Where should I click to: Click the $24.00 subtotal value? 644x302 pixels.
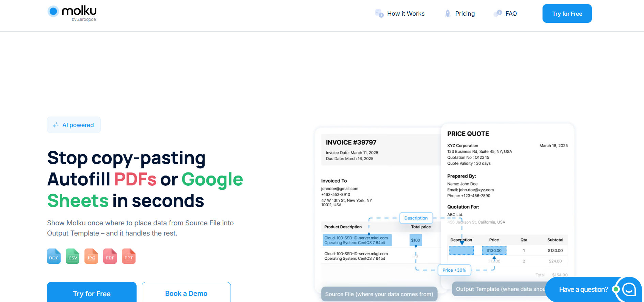(x=555, y=261)
